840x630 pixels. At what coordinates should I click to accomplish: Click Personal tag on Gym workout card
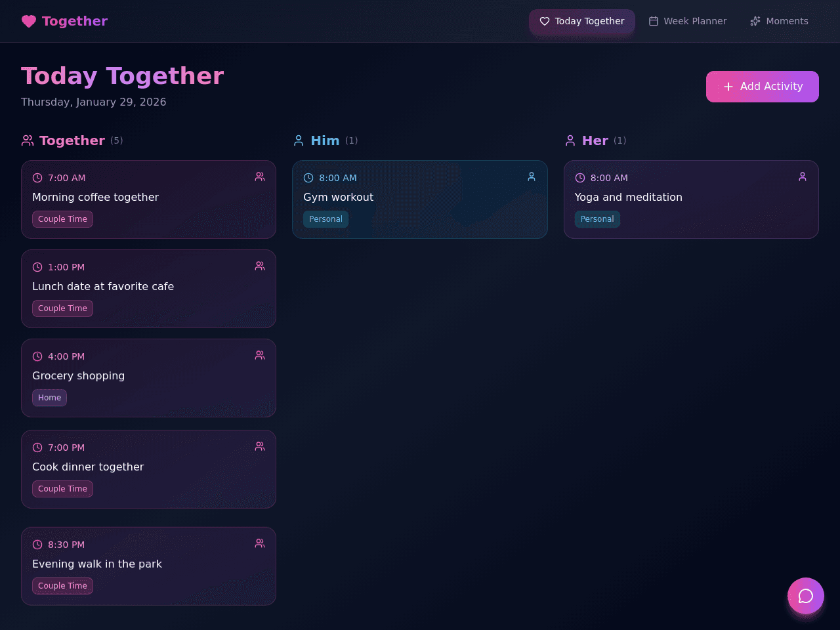point(325,219)
